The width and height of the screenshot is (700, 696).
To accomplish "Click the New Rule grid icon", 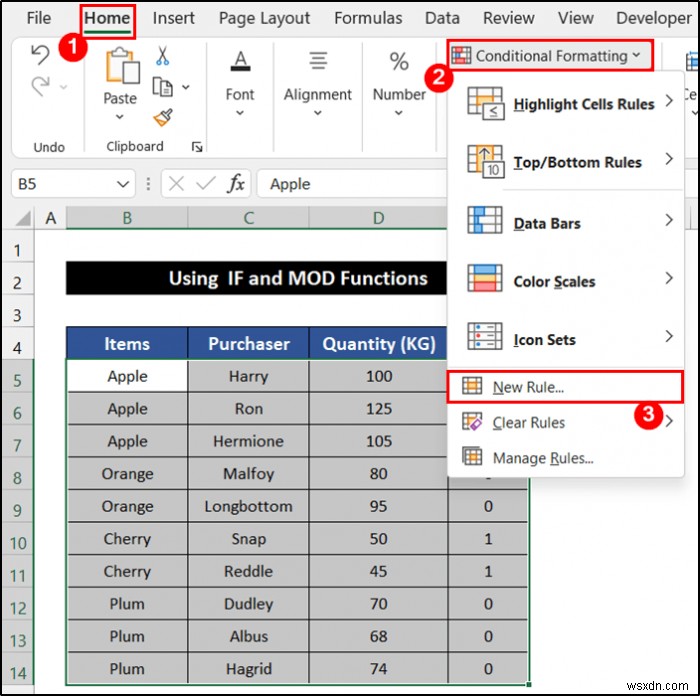I will 471,386.
